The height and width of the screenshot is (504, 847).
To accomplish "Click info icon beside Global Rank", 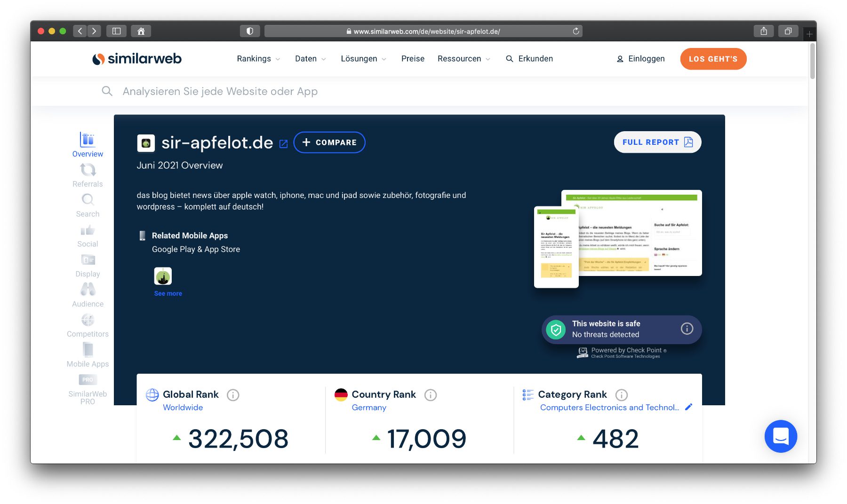I will point(233,395).
